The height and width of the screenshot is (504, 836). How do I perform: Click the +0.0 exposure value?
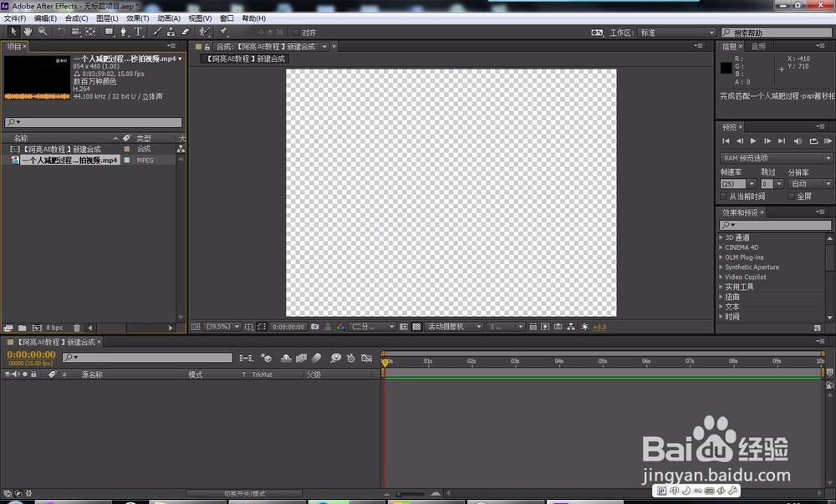[x=599, y=327]
